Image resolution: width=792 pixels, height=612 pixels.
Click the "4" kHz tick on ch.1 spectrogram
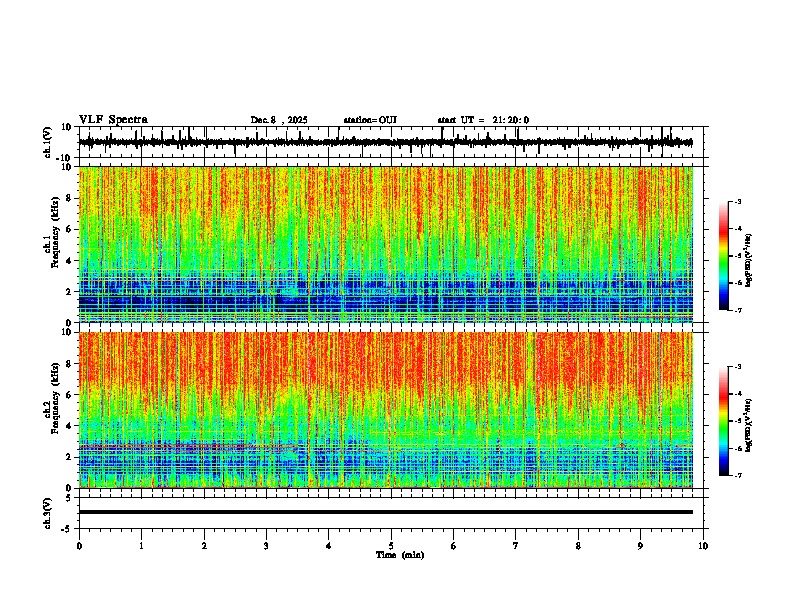(69, 261)
